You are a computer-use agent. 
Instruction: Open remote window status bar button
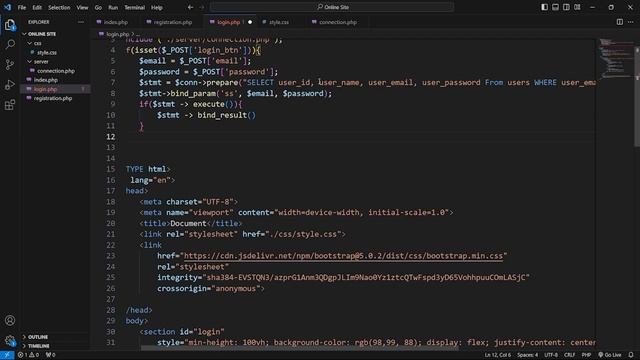(7, 355)
